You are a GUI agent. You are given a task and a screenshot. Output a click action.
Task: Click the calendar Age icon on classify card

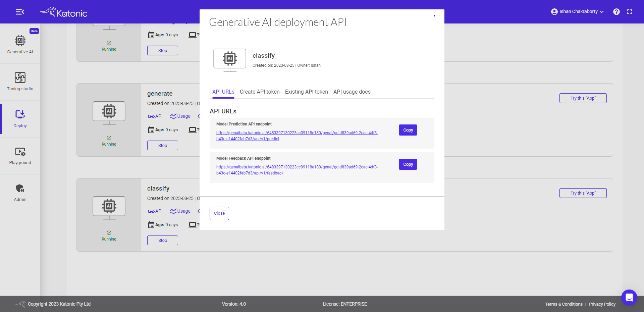(151, 225)
